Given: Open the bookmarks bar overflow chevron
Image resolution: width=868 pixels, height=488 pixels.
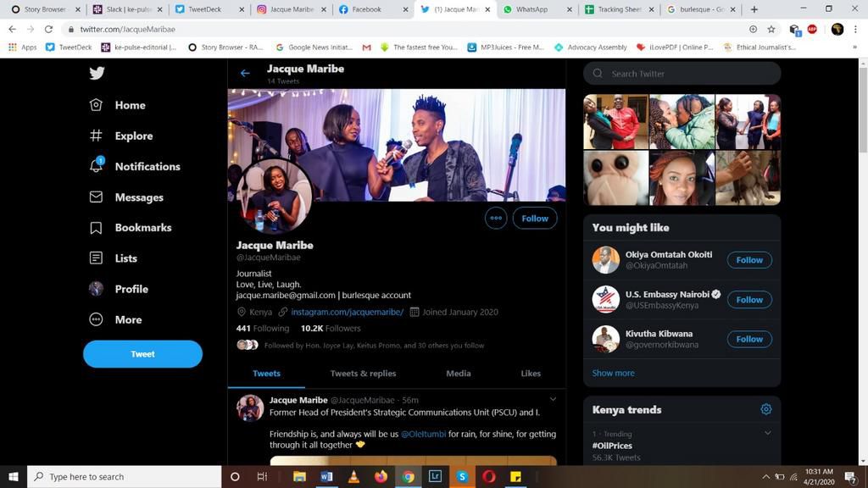Looking at the screenshot, I should [x=855, y=47].
